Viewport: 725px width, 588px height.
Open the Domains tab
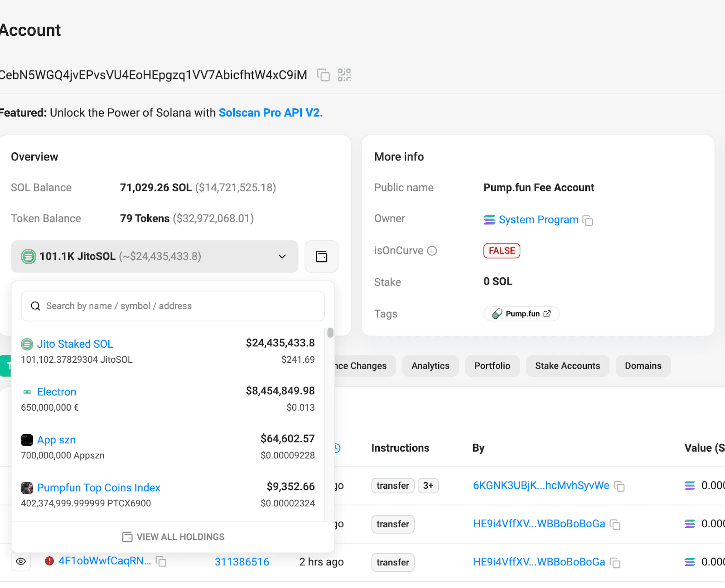point(643,366)
